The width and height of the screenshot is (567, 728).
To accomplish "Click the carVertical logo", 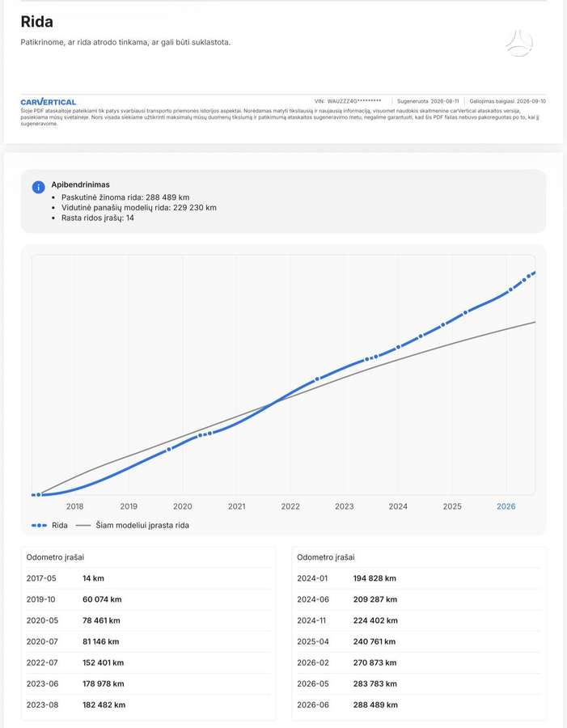I will (49, 102).
